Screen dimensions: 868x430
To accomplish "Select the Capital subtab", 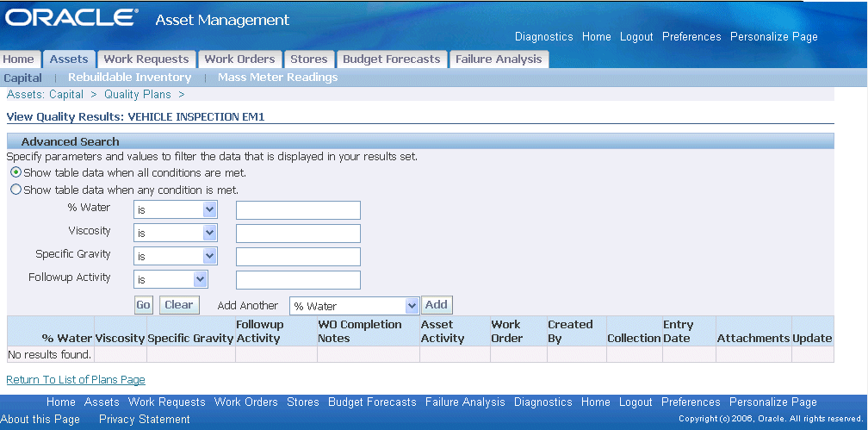I will (22, 78).
